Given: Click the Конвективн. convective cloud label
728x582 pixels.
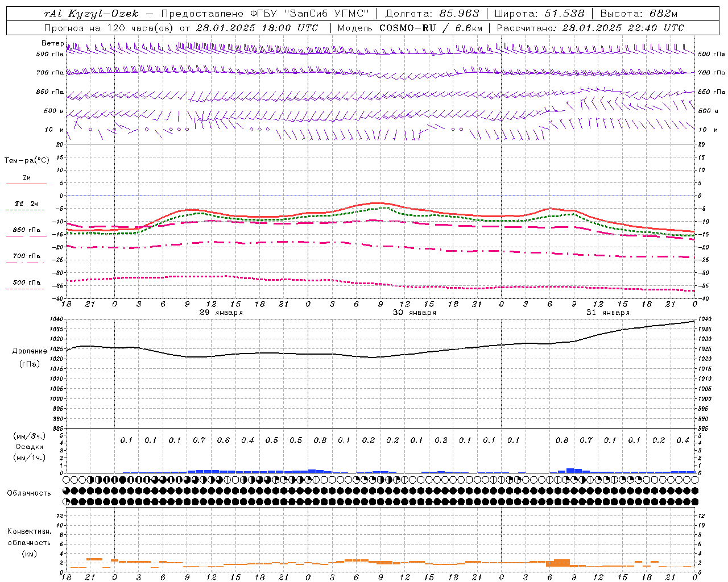Looking at the screenshot, I should point(30,531).
